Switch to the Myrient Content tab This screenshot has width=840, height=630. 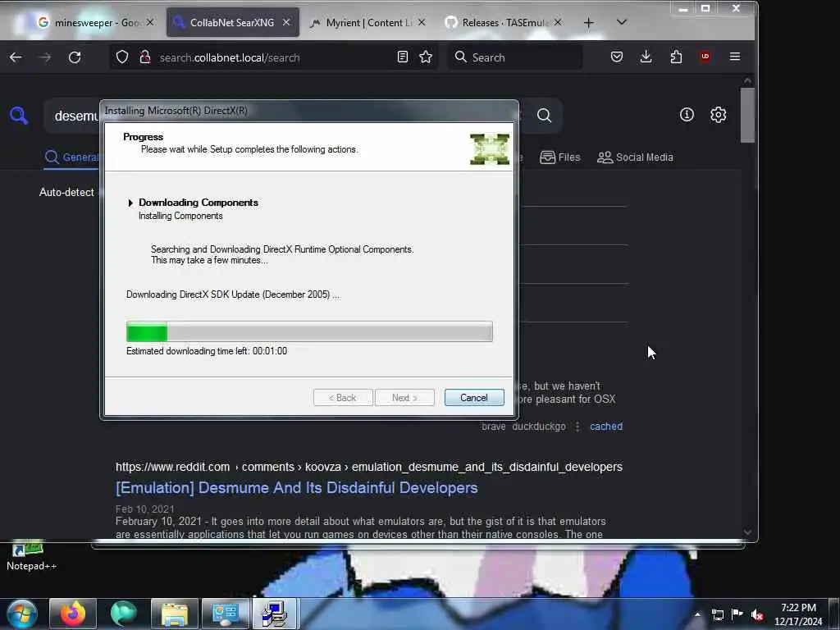coord(368,22)
